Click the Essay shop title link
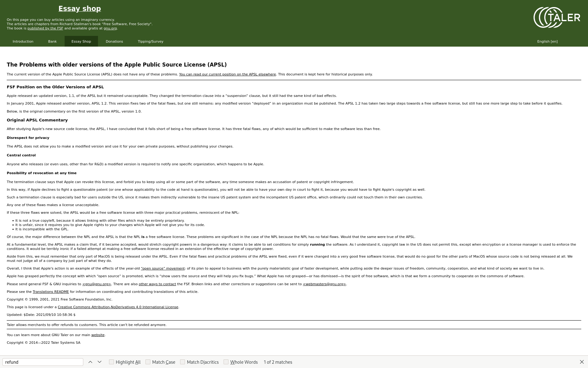Screen dimensions: 588x368 click(x=80, y=9)
